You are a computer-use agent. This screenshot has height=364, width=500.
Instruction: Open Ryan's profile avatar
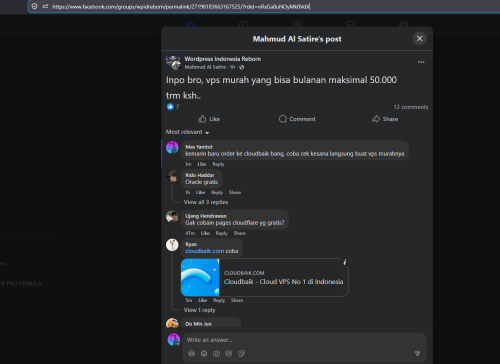[x=172, y=245]
